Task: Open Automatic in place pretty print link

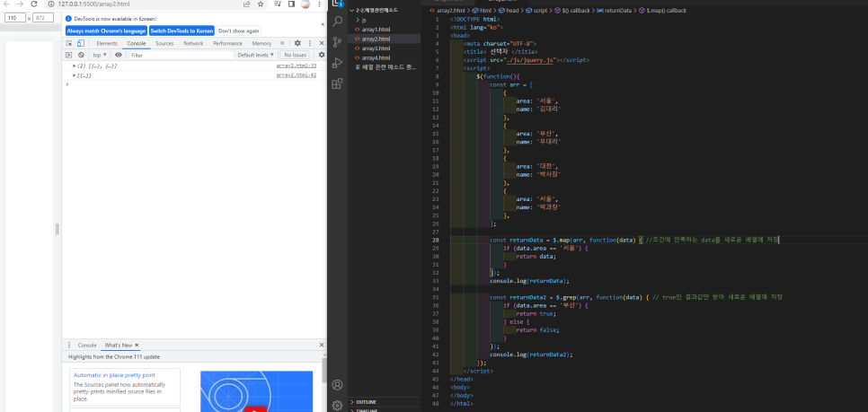Action: click(115, 375)
